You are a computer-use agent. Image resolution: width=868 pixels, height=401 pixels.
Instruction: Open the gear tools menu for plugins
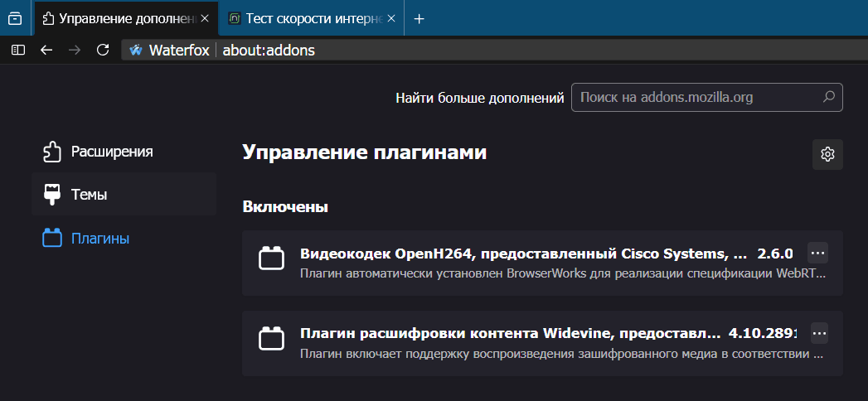tap(827, 154)
